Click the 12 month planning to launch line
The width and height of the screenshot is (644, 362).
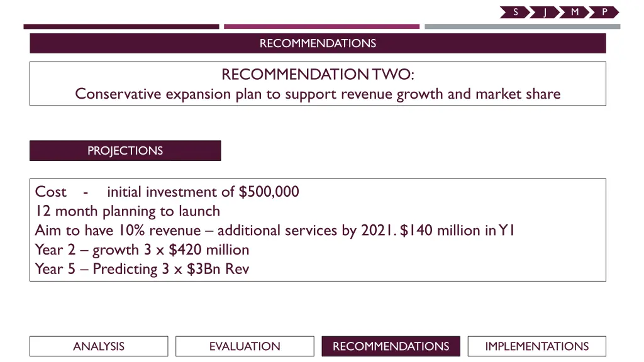(x=128, y=211)
